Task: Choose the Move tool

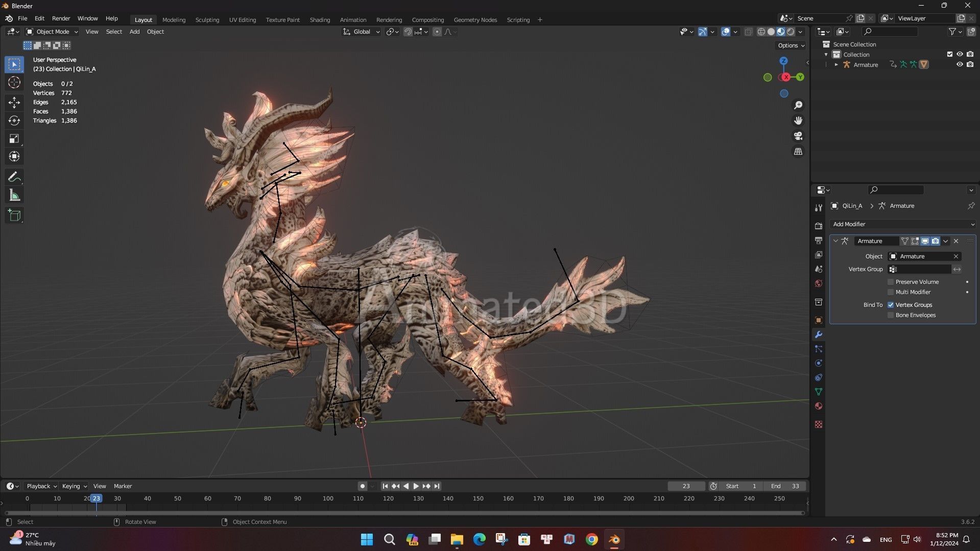Action: [14, 103]
